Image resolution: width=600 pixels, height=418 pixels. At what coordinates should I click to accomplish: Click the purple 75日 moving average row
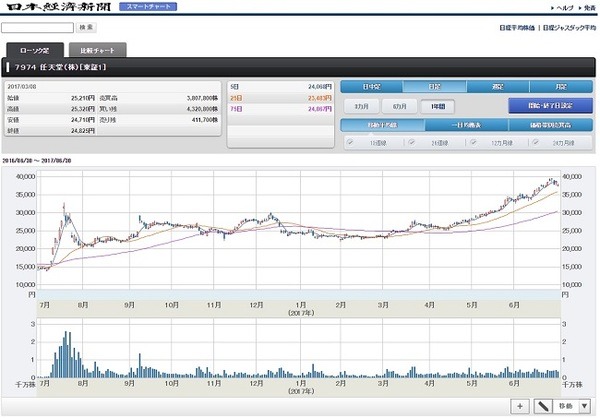pos(280,109)
